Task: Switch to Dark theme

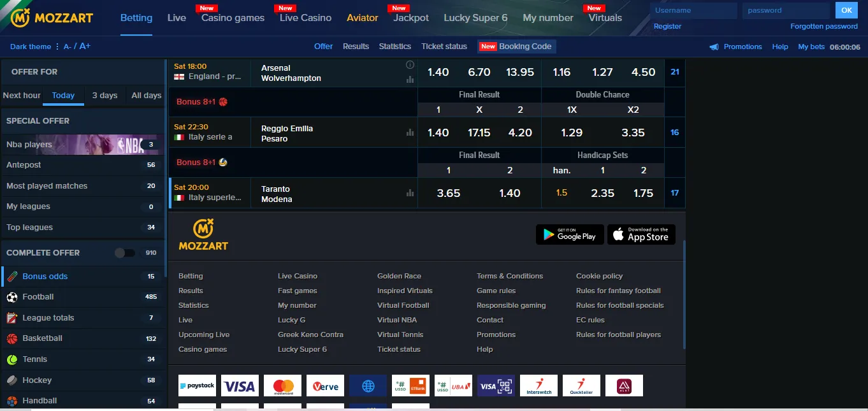Action: coord(30,47)
